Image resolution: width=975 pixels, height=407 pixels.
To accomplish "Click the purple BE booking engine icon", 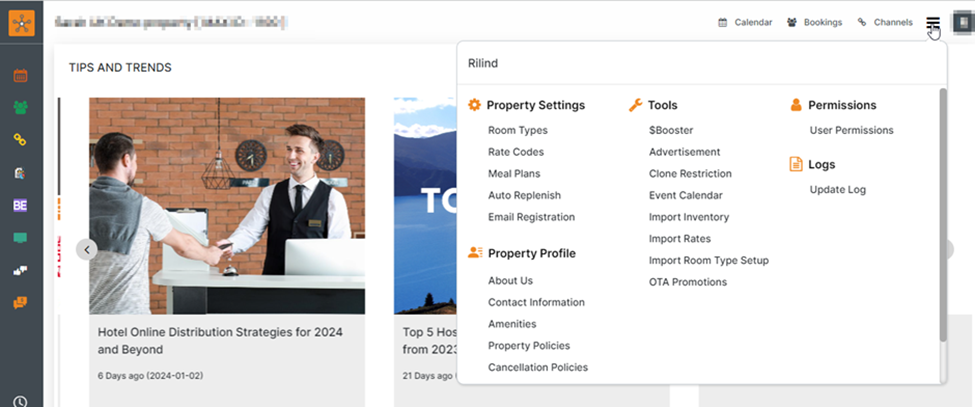I will (x=20, y=205).
